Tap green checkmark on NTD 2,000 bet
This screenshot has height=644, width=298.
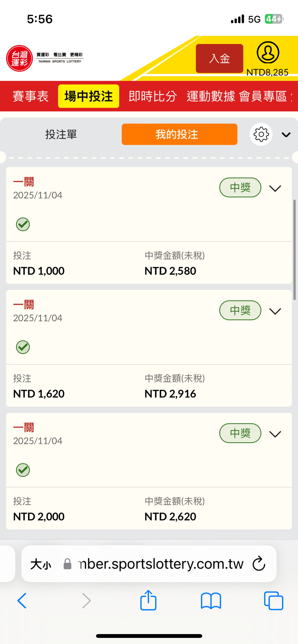pyautogui.click(x=23, y=470)
